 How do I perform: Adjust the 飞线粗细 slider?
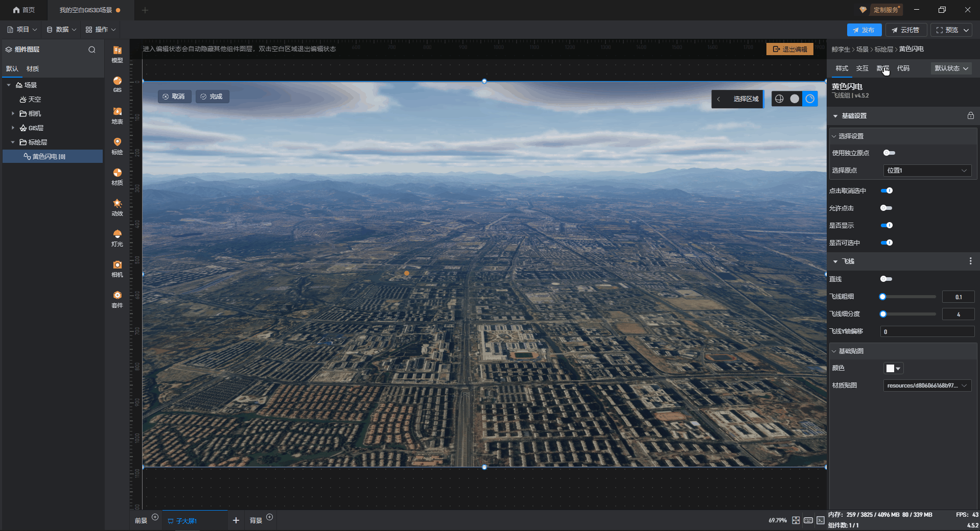pyautogui.click(x=908, y=297)
